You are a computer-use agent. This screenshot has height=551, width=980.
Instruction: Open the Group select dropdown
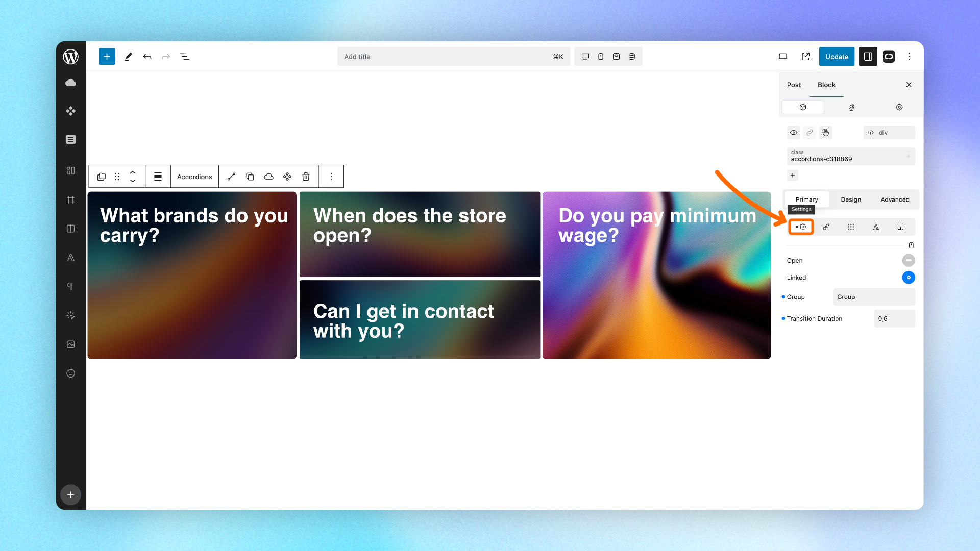tap(874, 297)
